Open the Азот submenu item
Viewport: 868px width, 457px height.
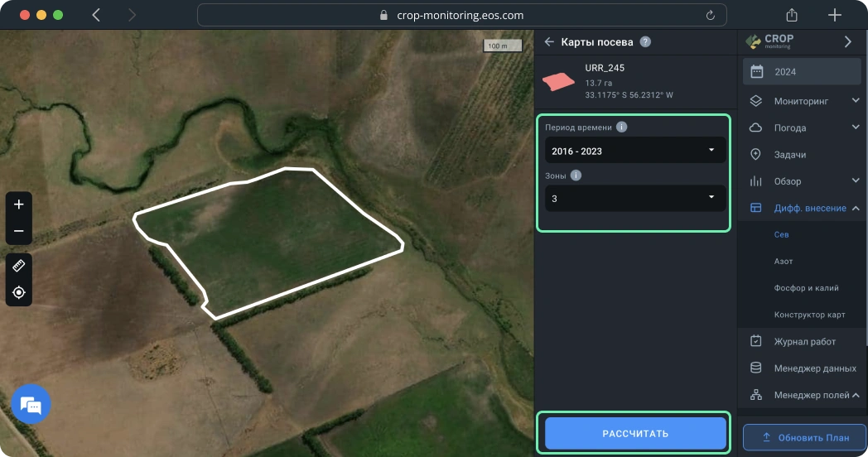click(784, 262)
